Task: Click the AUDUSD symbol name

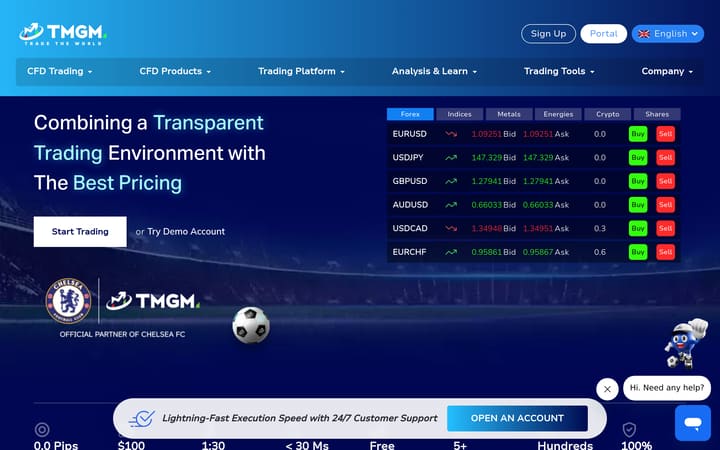Action: click(410, 205)
